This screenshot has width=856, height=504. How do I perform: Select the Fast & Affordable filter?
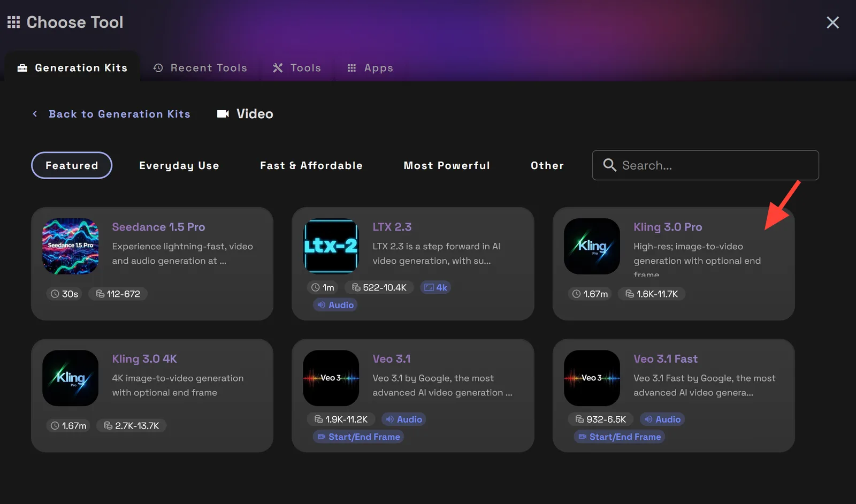click(x=311, y=165)
